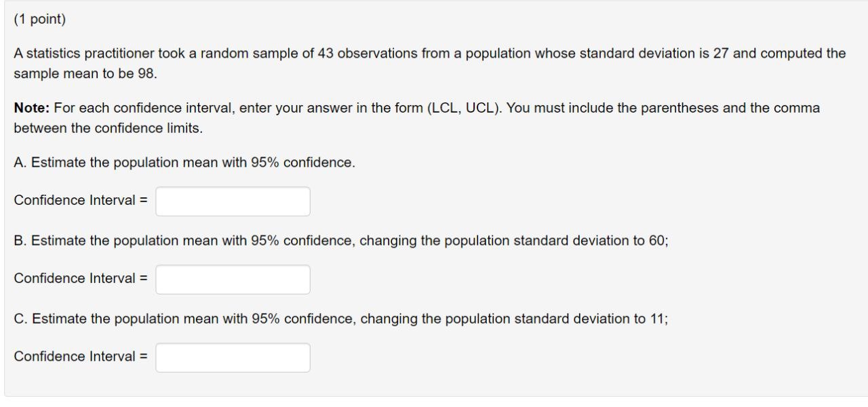The width and height of the screenshot is (868, 407).
Task: Click the empty field after last Confidence Interval label
Action: point(233,356)
